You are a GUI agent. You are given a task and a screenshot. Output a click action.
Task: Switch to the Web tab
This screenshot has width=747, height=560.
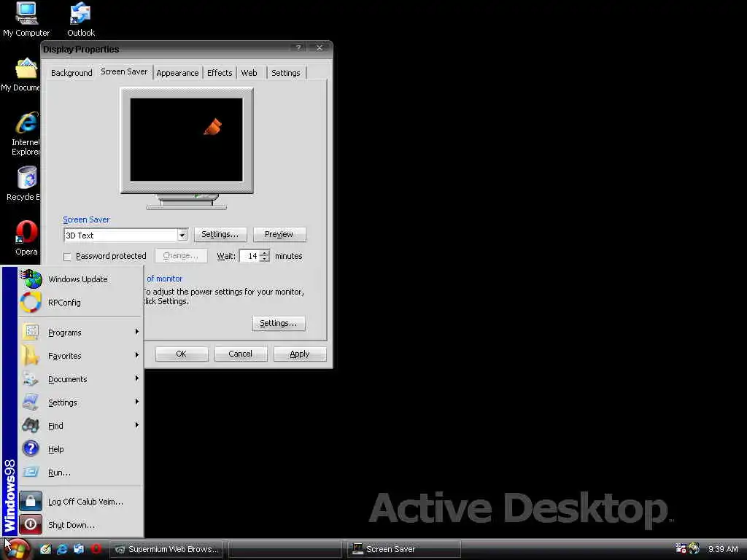click(249, 73)
